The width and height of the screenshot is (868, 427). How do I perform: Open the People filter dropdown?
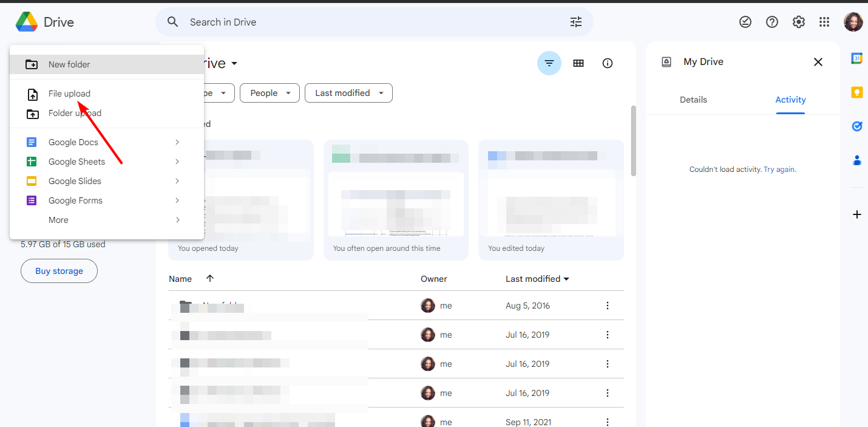270,93
